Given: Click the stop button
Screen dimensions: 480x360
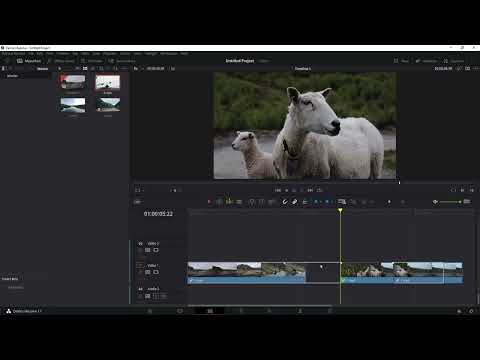Looking at the screenshot, I should coord(294,190).
